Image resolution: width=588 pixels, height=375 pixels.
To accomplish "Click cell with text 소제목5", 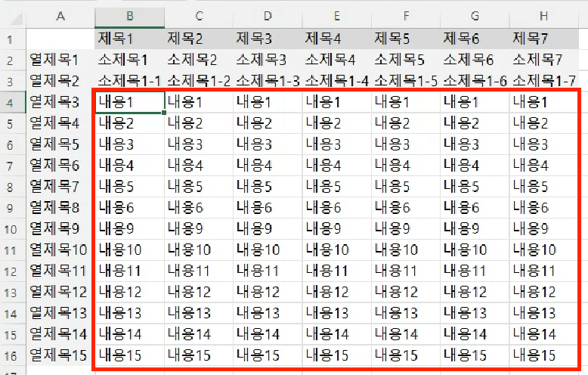I will pyautogui.click(x=406, y=60).
